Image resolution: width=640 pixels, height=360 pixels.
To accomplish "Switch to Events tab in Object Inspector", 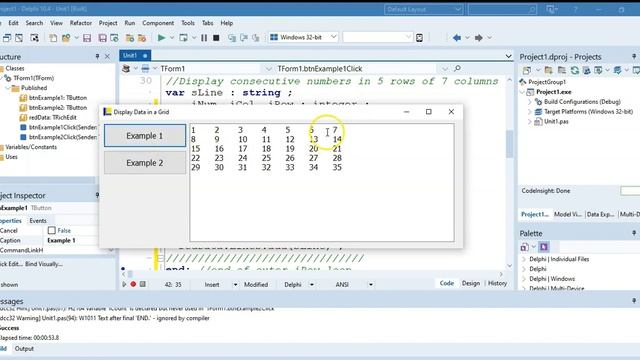I will pos(38,220).
